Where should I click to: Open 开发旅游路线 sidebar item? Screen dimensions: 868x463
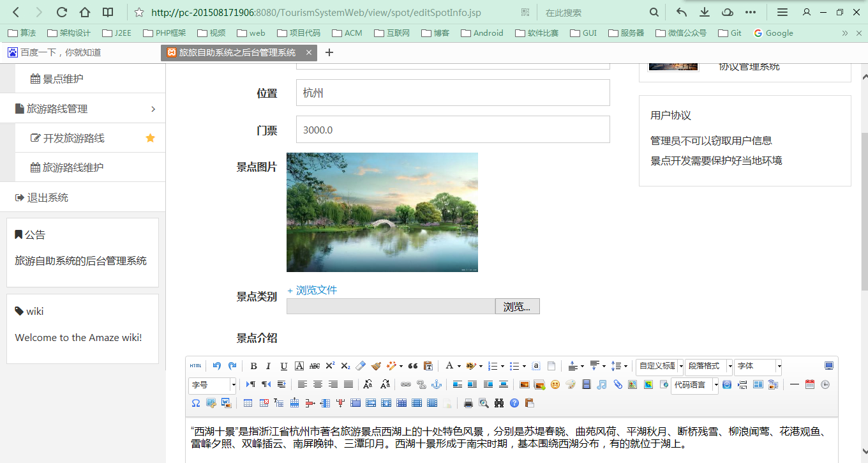point(91,138)
